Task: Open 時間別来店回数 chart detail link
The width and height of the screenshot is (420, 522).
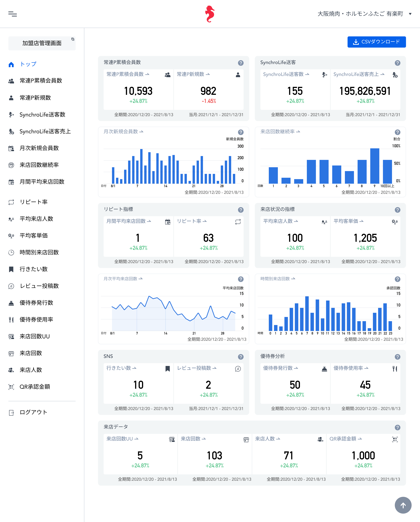Action: pos(278,279)
